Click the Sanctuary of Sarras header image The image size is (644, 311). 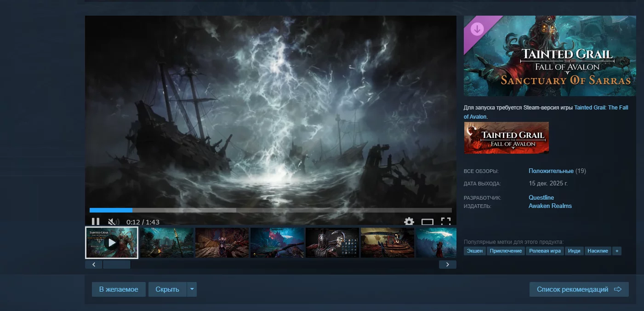tap(550, 56)
